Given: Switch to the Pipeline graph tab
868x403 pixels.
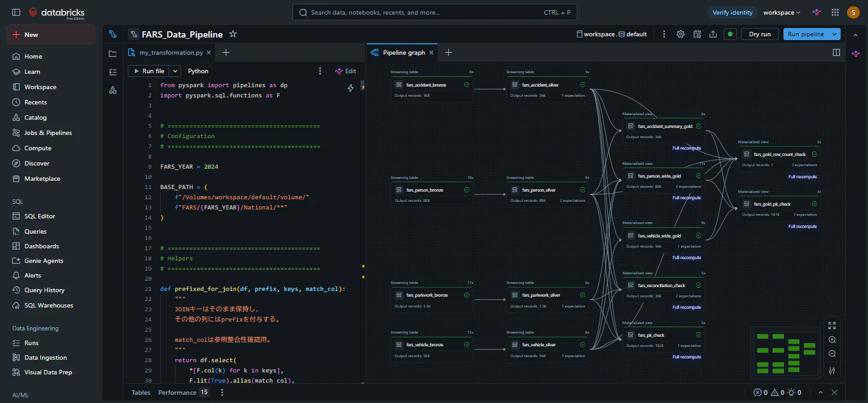Looking at the screenshot, I should pyautogui.click(x=403, y=53).
